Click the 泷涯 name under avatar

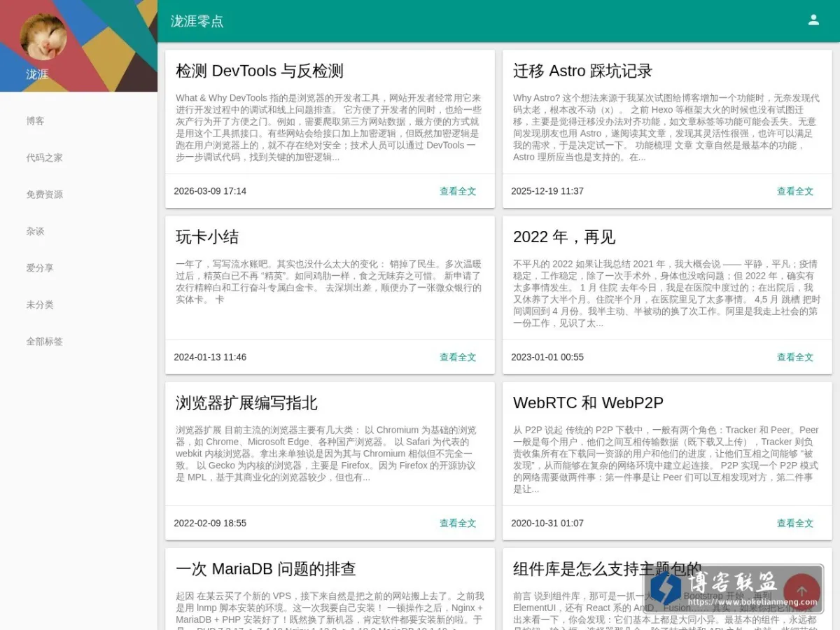(x=37, y=74)
